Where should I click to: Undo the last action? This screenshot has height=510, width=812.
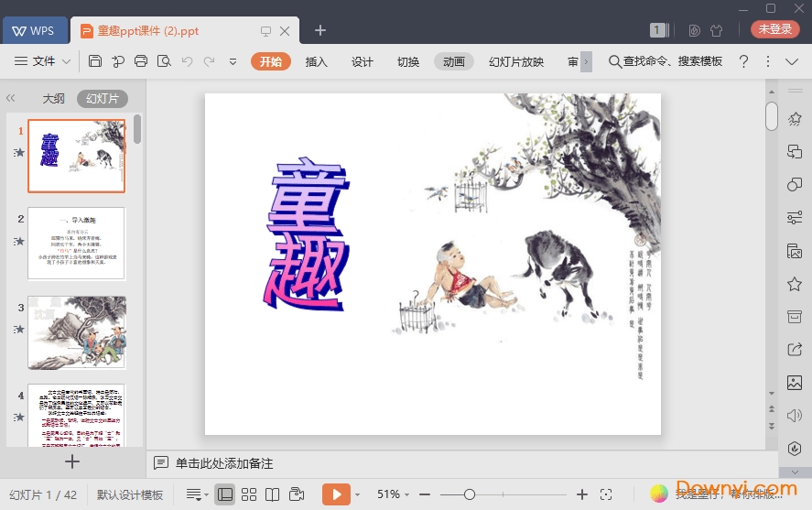187,61
